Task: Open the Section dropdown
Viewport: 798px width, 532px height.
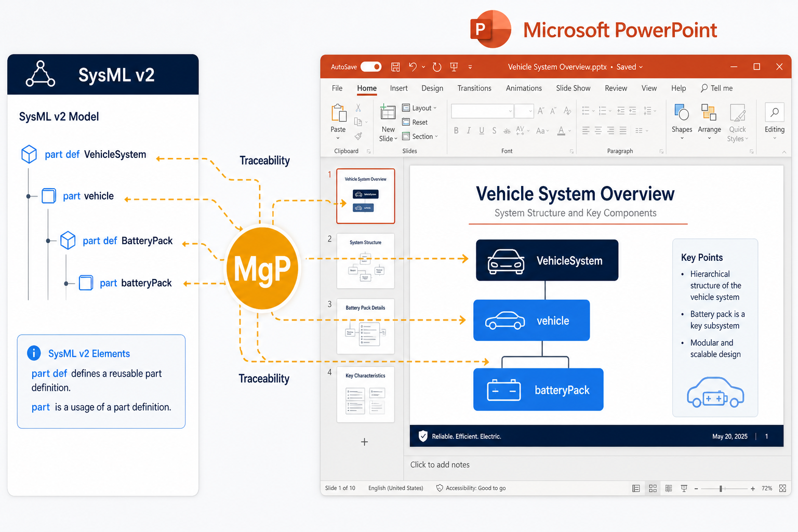Action: tap(420, 136)
